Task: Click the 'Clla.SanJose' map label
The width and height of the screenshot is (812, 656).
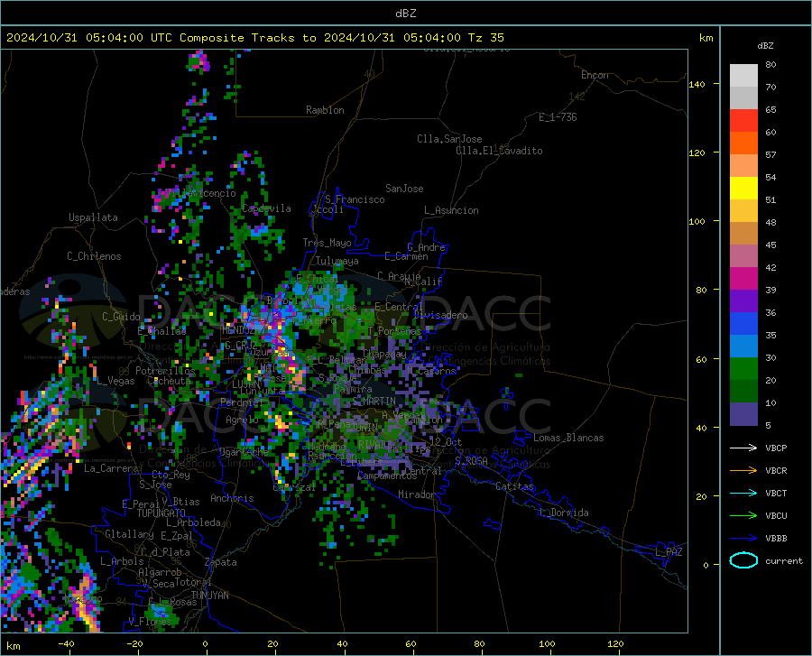Action: point(449,139)
